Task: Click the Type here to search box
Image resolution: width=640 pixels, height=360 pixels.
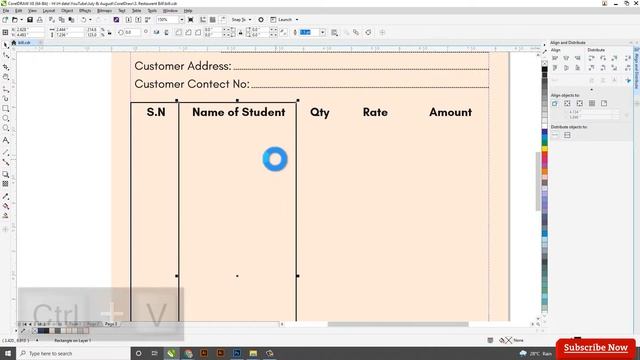Action: point(73,353)
